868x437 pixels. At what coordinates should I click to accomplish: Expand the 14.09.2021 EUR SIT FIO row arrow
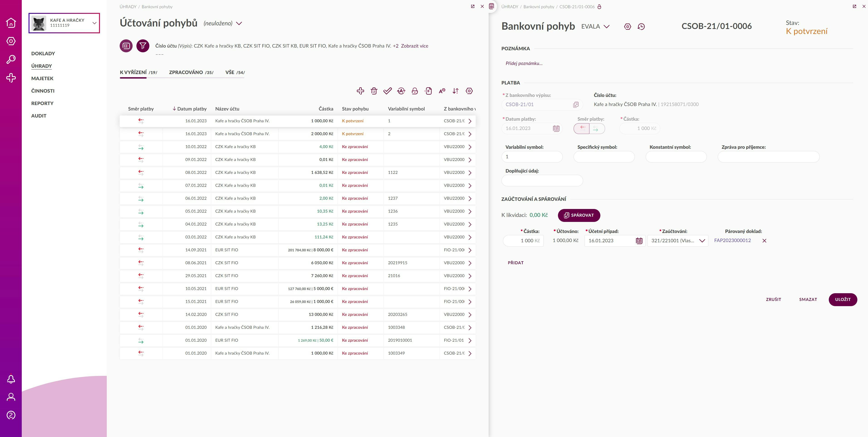pyautogui.click(x=470, y=250)
